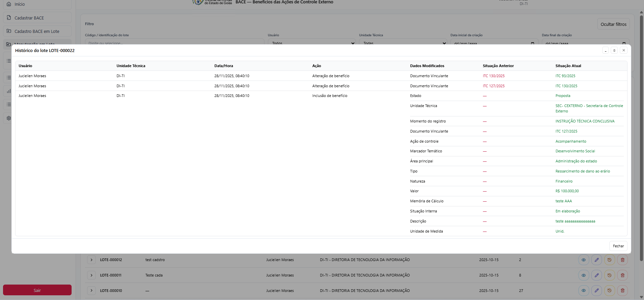Minimize the lot history dialog
Viewport: 644px width, 300px height.
tap(605, 50)
